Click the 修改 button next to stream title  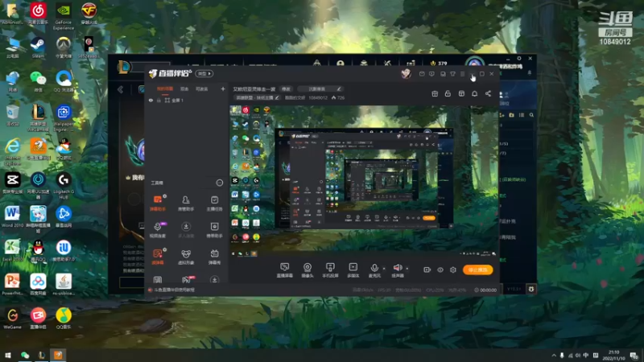[x=286, y=88]
